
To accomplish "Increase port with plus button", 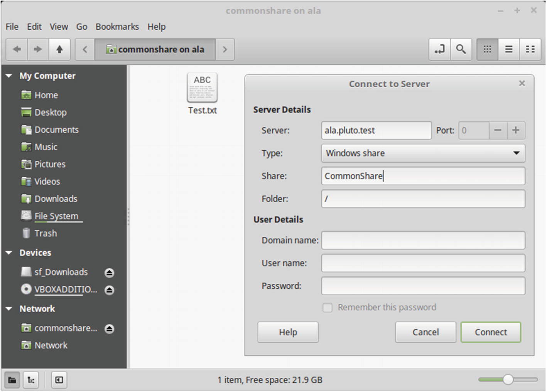I will click(516, 130).
